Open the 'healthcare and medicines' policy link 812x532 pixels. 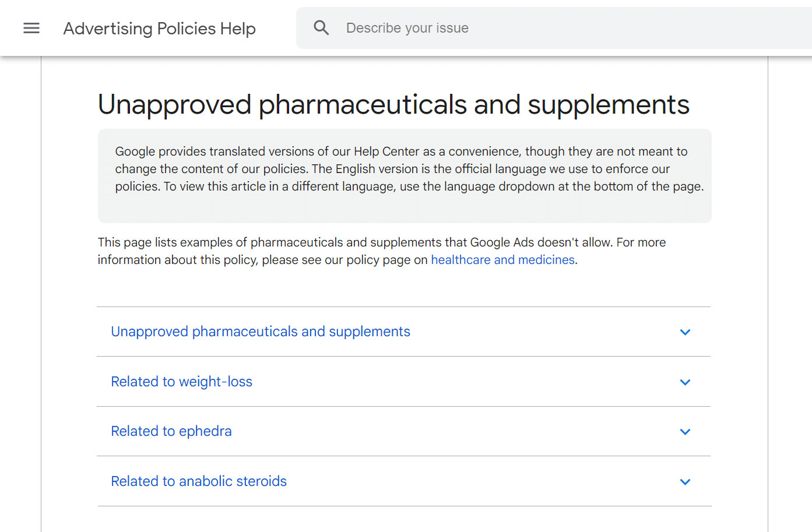(502, 260)
